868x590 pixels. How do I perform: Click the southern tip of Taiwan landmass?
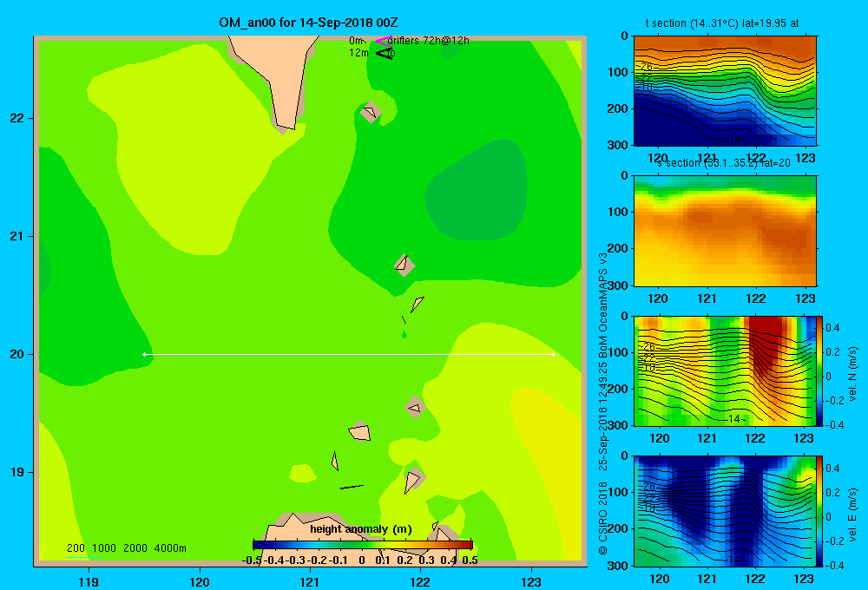click(286, 128)
